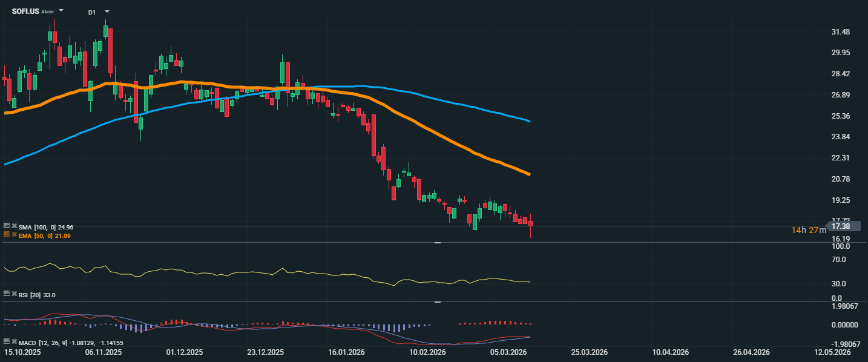Click the current price tag 17.38
The height and width of the screenshot is (362, 868).
pyautogui.click(x=841, y=226)
